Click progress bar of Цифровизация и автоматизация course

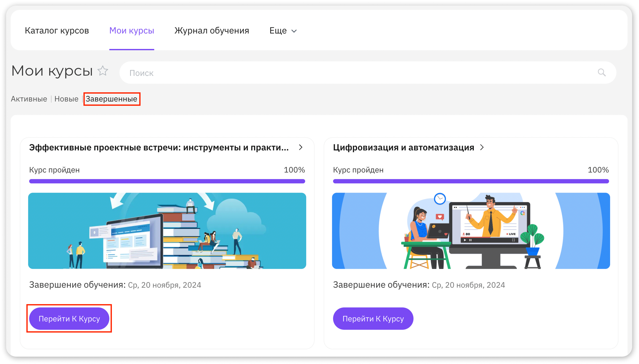tap(471, 181)
